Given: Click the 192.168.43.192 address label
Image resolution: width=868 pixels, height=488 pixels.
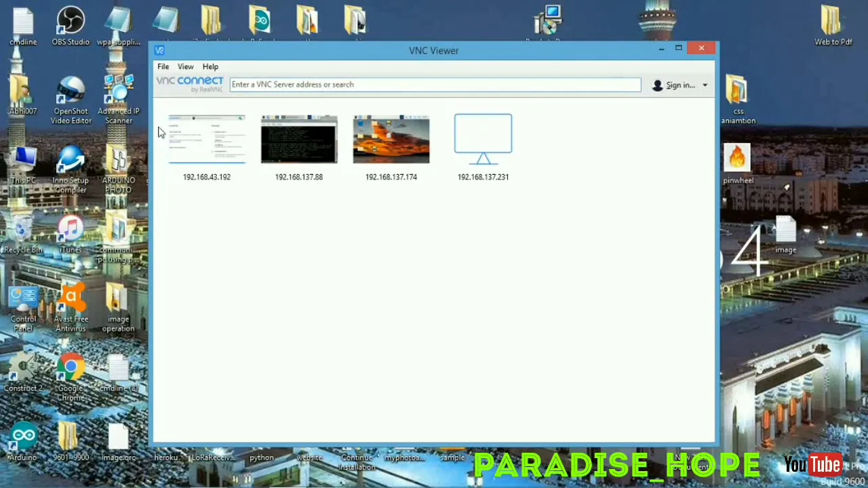Looking at the screenshot, I should click(x=207, y=177).
